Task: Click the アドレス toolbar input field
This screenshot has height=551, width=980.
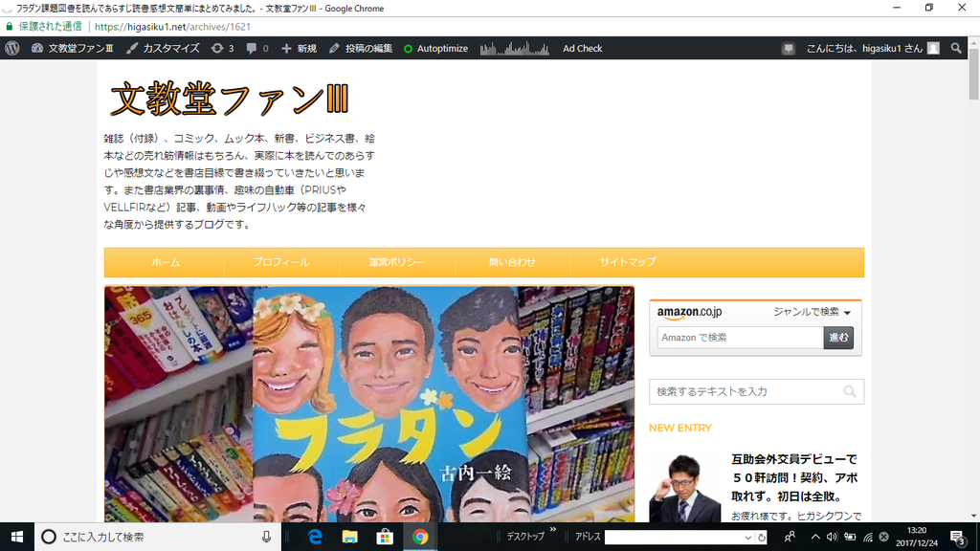Action: pyautogui.click(x=674, y=538)
